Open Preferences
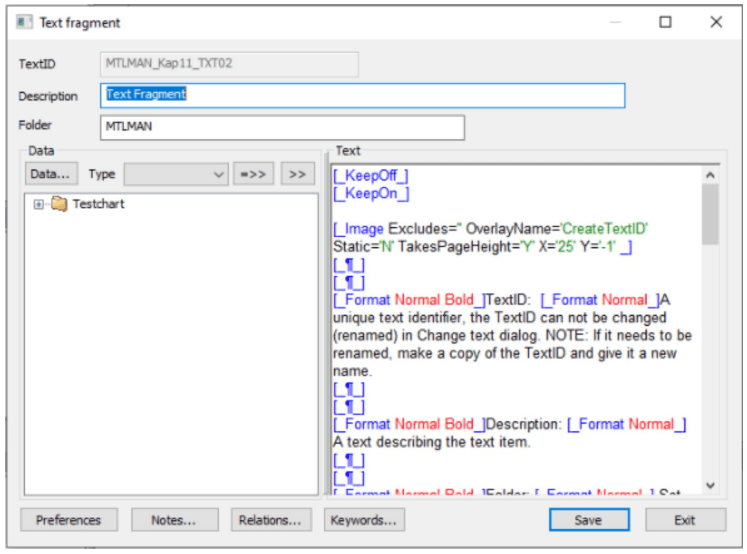747x554 pixels. [68, 520]
